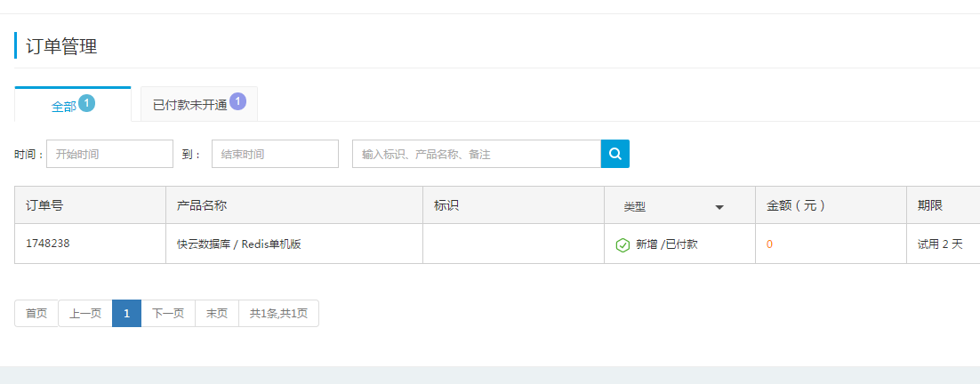The width and height of the screenshot is (980, 384).
Task: Select page 1 in pagination
Action: [x=126, y=313]
